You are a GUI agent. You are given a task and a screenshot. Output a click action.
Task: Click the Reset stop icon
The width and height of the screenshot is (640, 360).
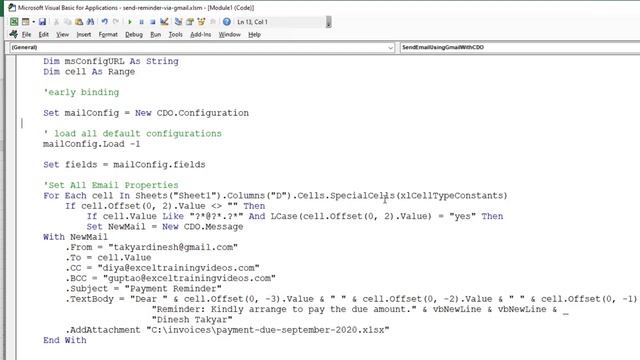click(x=152, y=22)
